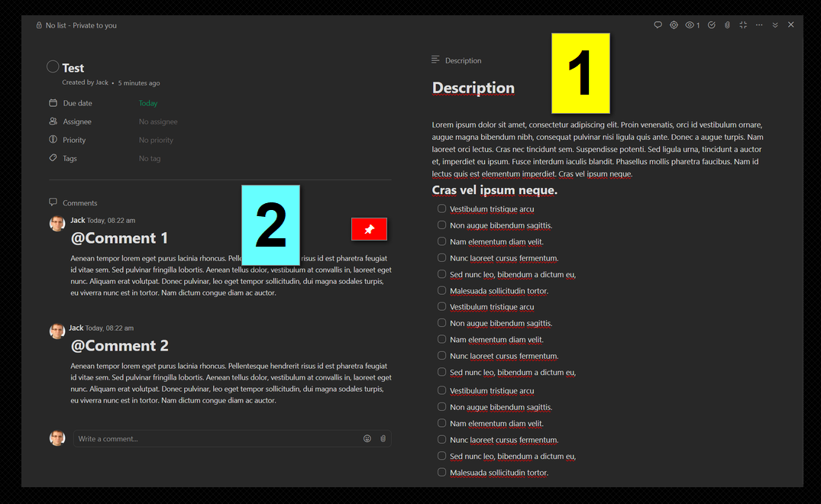Click the attachment paperclip in top toolbar

727,24
